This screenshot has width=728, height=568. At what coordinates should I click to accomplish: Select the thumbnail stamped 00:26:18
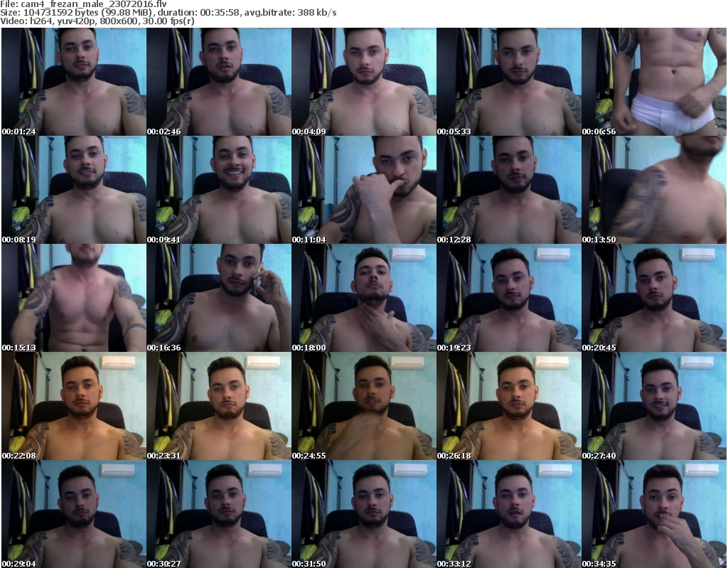(x=509, y=406)
